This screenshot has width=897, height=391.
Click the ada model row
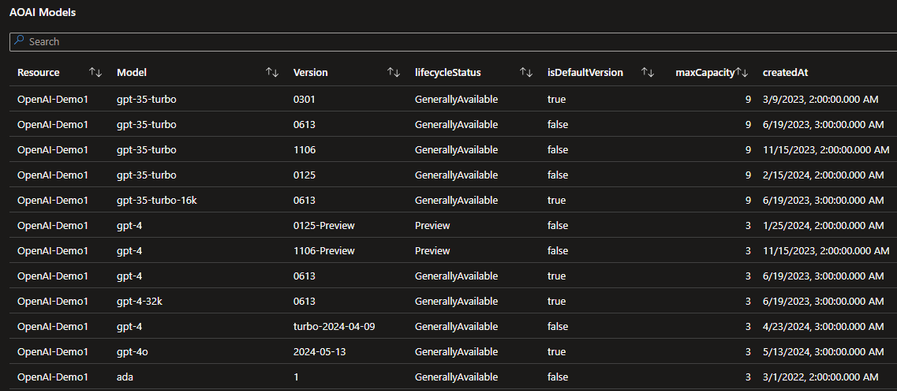tap(448, 377)
